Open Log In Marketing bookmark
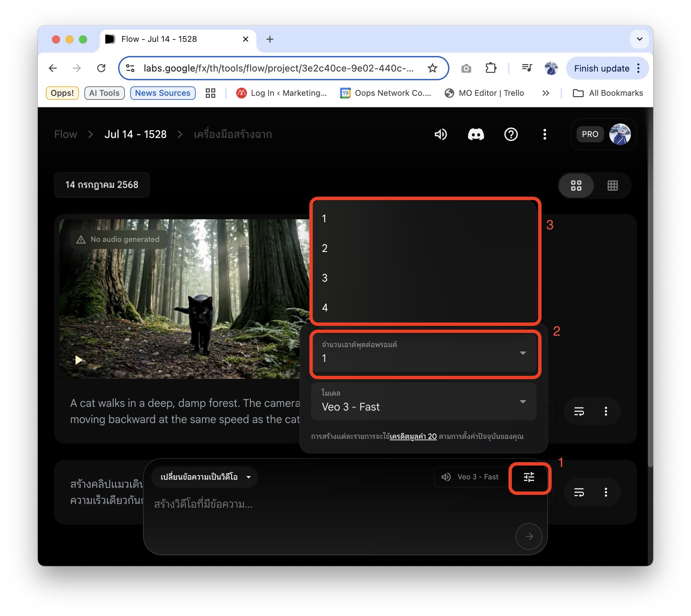This screenshot has width=691, height=616. [x=282, y=93]
